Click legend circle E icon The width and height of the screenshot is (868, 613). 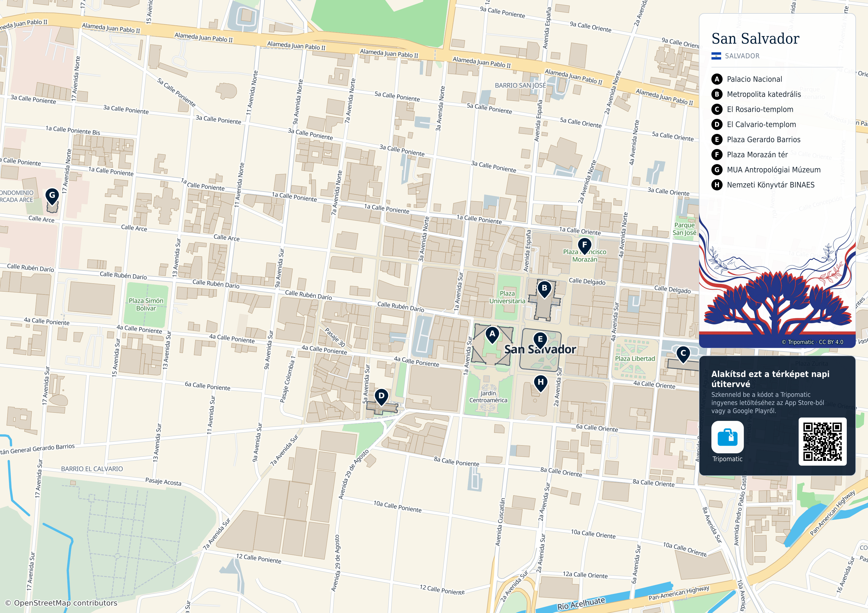click(x=717, y=140)
